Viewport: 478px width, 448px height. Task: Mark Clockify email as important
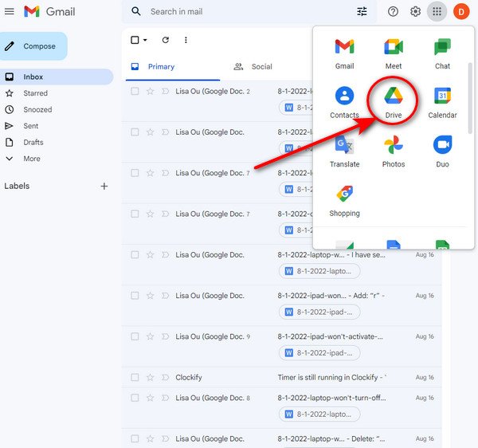[x=165, y=377]
